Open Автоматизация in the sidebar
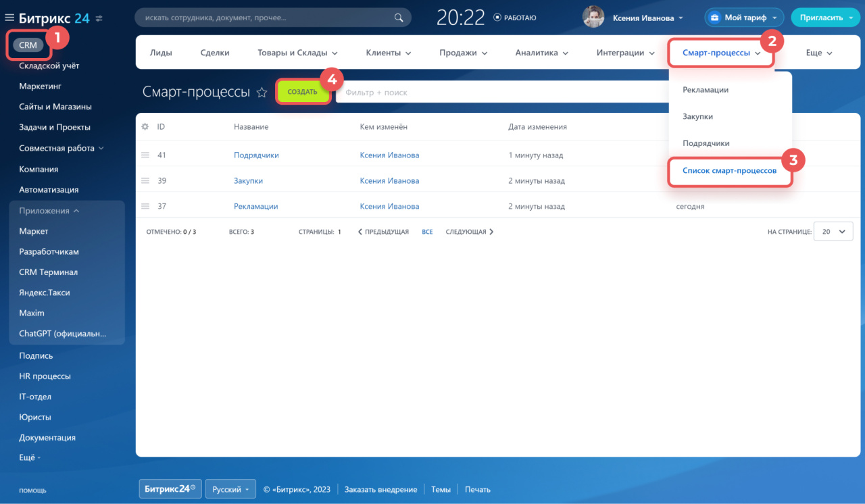 (x=49, y=190)
